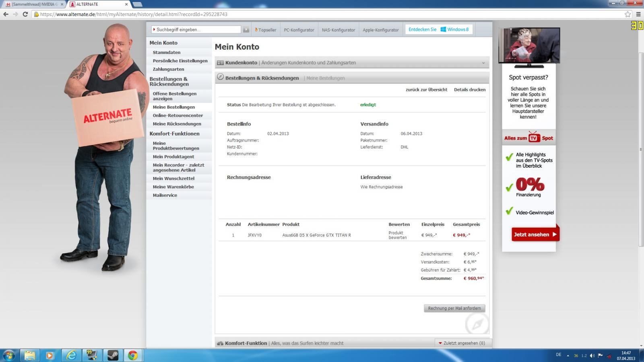
Task: Open Persönliche Einstellungen
Action: coord(180,61)
